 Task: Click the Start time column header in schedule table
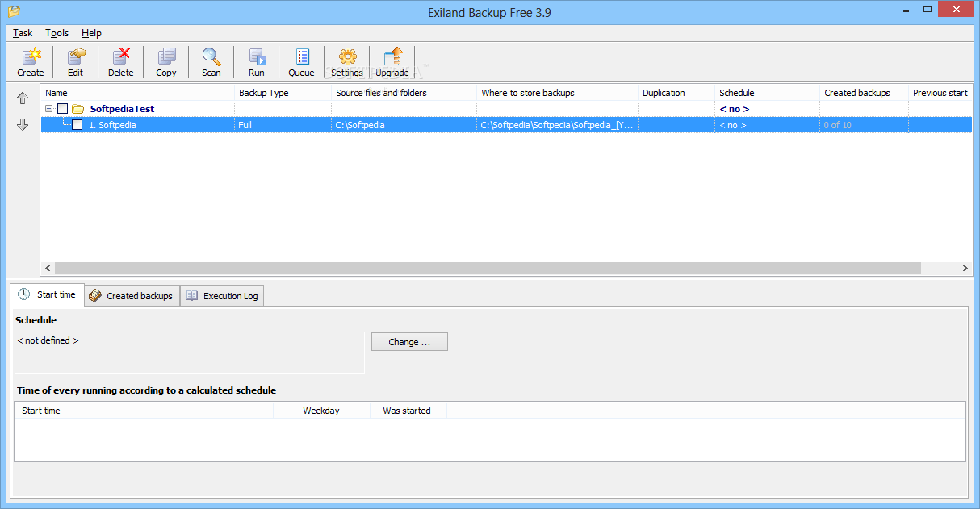(x=144, y=411)
